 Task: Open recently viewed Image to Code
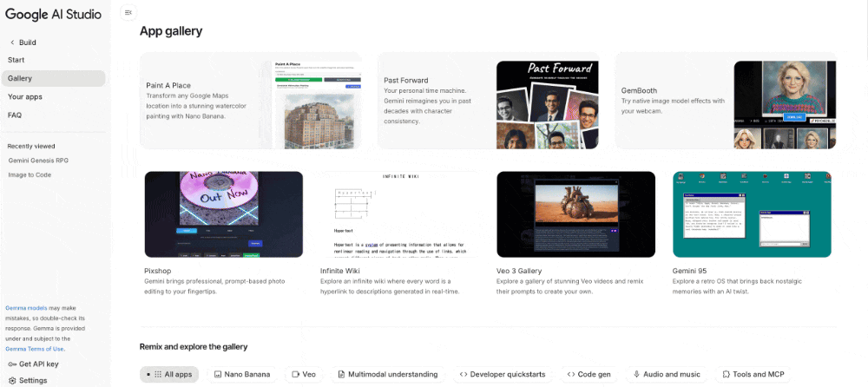pos(30,175)
